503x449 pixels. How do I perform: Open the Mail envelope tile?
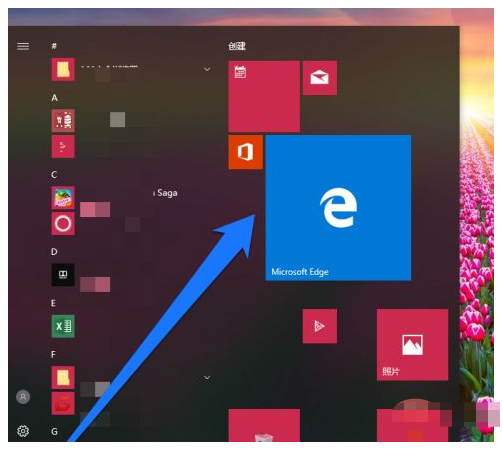[319, 78]
